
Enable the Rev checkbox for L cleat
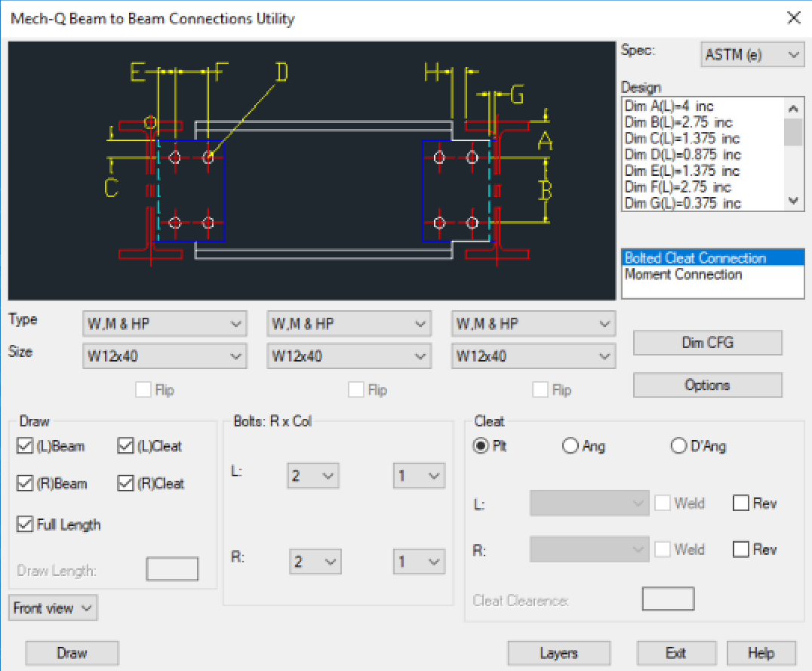(x=741, y=503)
